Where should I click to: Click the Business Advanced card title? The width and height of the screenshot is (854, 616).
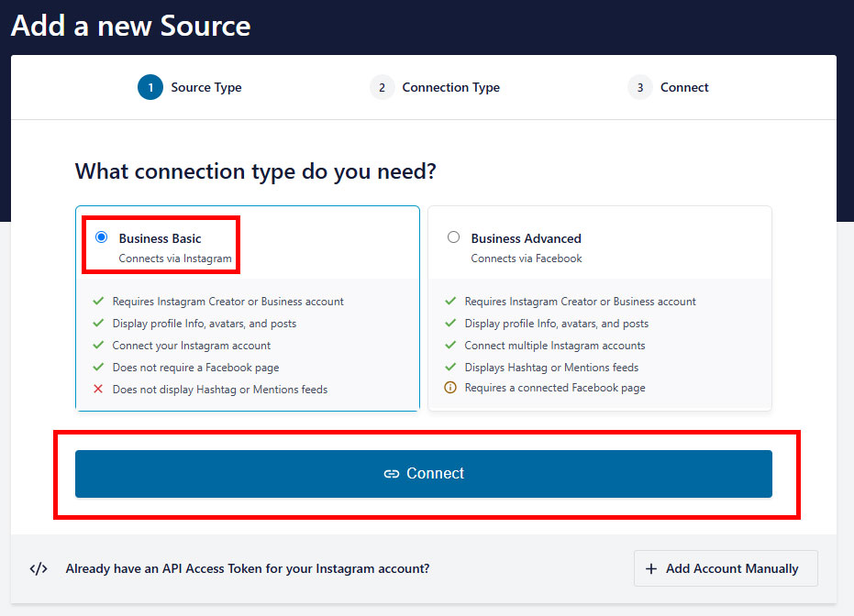527,238
